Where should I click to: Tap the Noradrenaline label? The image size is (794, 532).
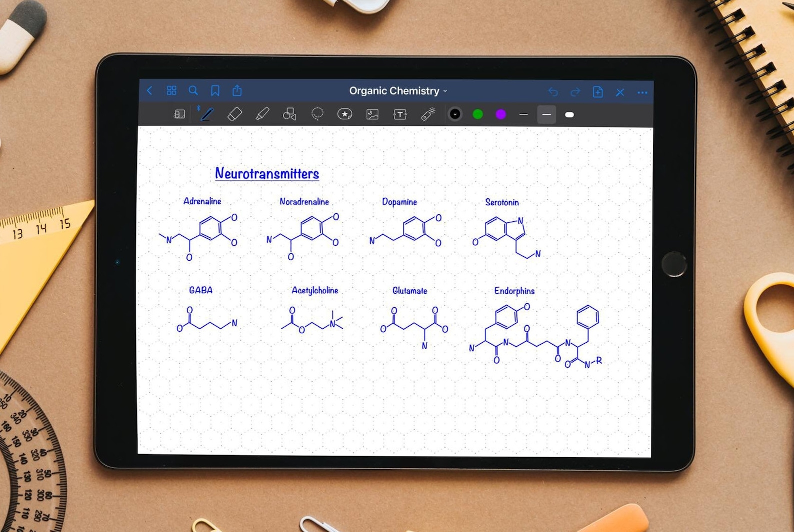coord(304,201)
